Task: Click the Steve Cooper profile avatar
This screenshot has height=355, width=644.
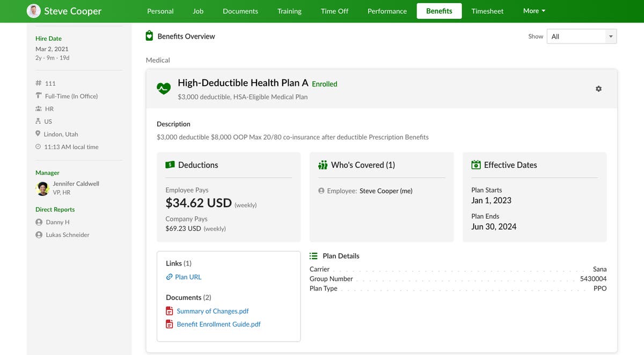Action: click(33, 11)
